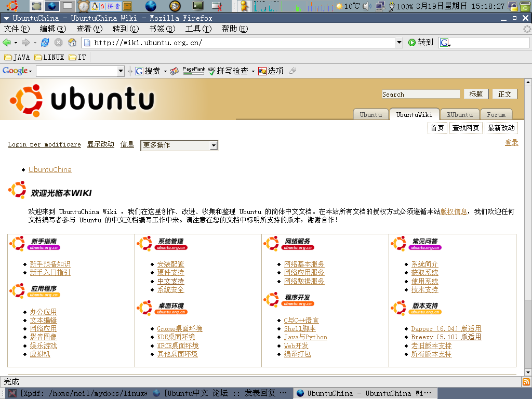
Task: Open Google toolbar options (选项)
Action: point(271,71)
